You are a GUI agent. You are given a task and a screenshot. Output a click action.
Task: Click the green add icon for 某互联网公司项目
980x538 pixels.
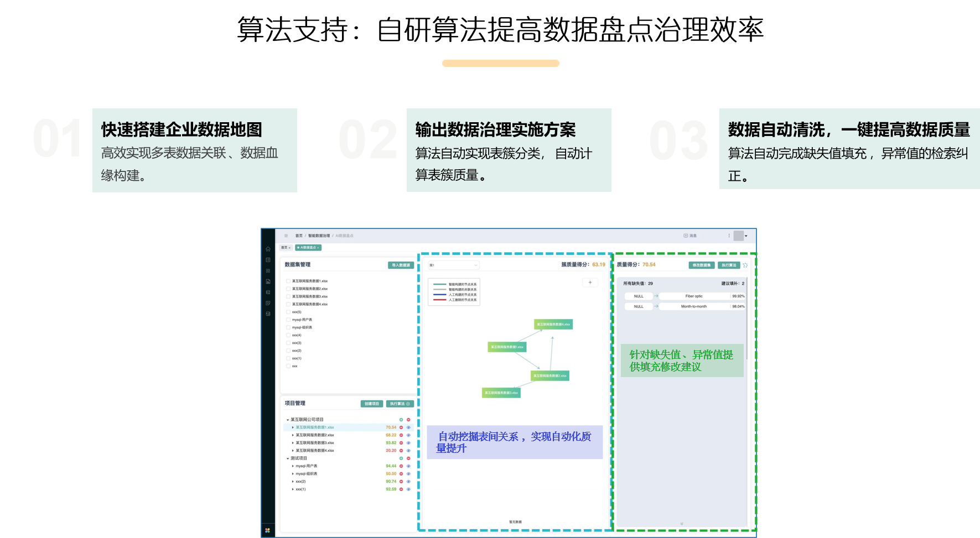(401, 420)
